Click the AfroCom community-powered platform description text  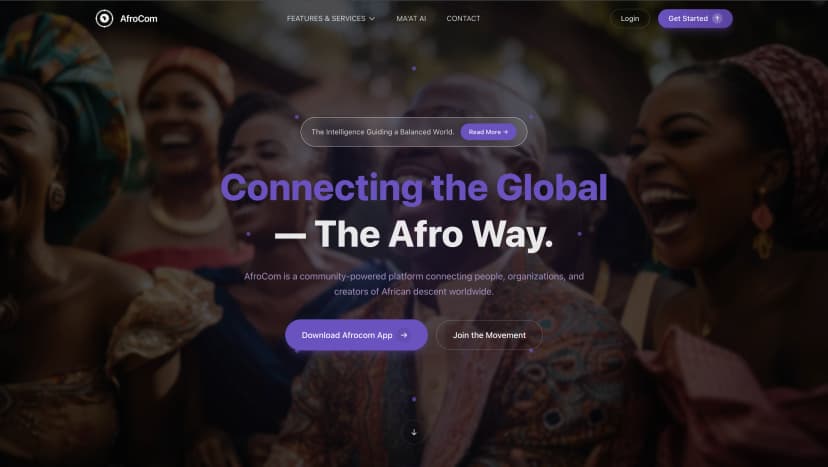[x=414, y=284]
